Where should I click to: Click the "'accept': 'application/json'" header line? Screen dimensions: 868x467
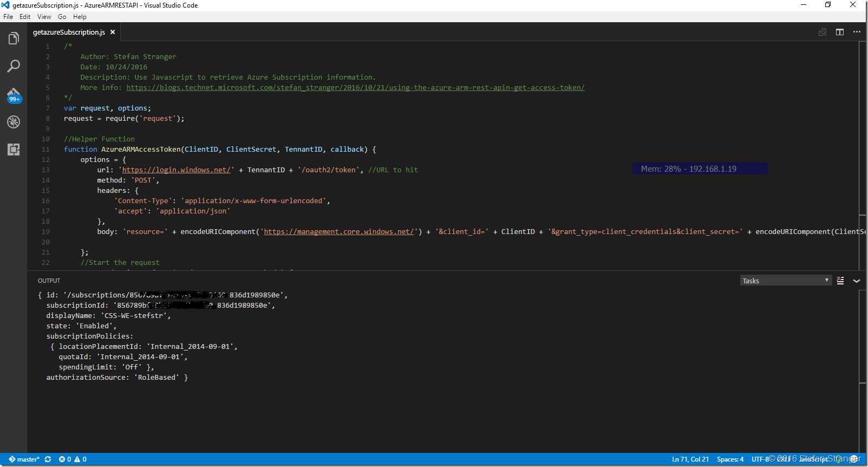pyautogui.click(x=172, y=211)
